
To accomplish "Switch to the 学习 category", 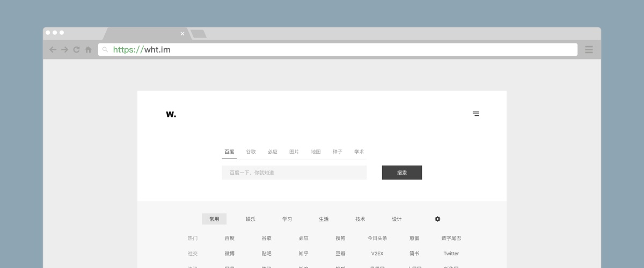I will click(287, 219).
